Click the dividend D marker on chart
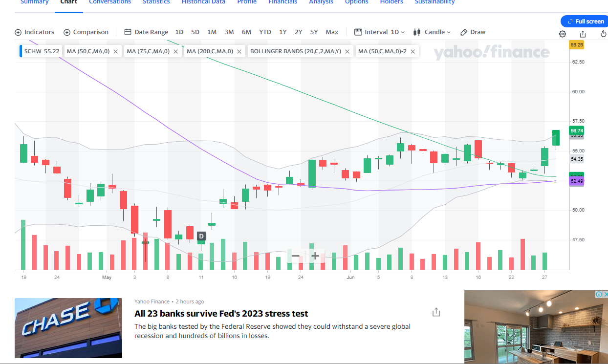This screenshot has width=608, height=364. (x=201, y=236)
